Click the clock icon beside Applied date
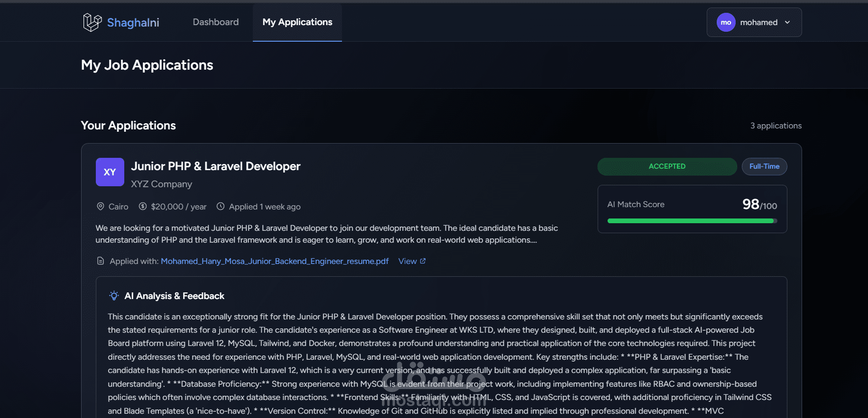 tap(221, 207)
